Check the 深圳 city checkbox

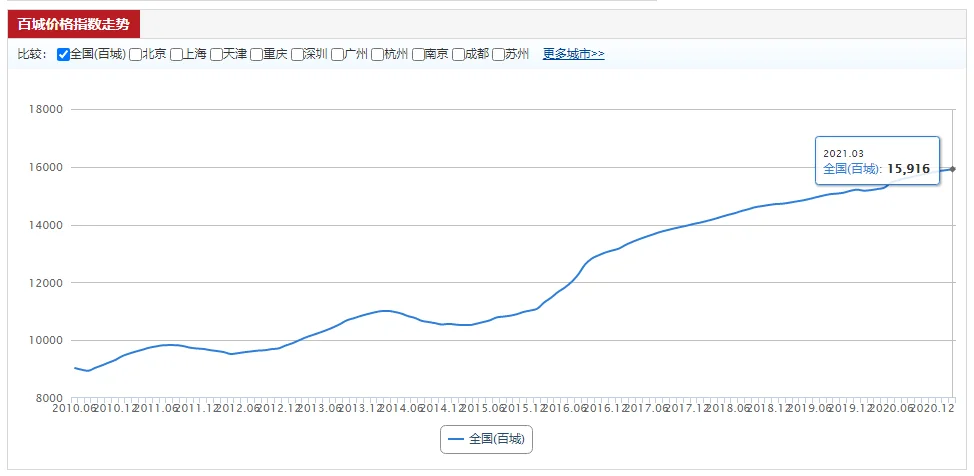(x=296, y=55)
